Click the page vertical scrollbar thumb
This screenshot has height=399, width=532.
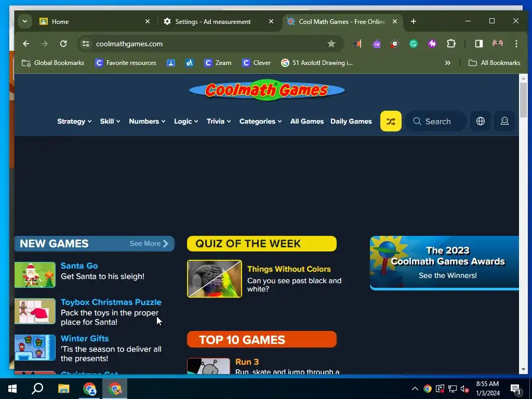tap(523, 99)
